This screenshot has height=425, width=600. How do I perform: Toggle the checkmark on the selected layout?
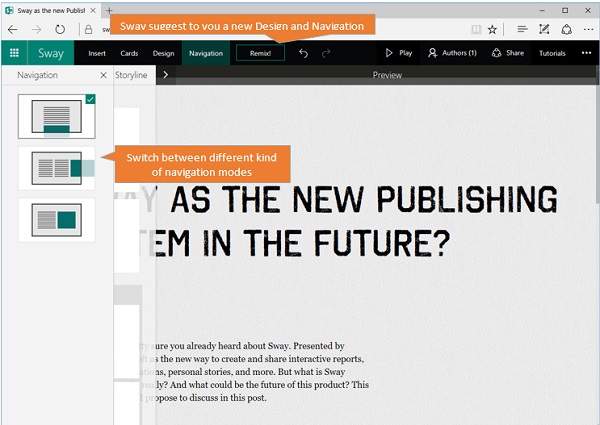click(x=90, y=99)
